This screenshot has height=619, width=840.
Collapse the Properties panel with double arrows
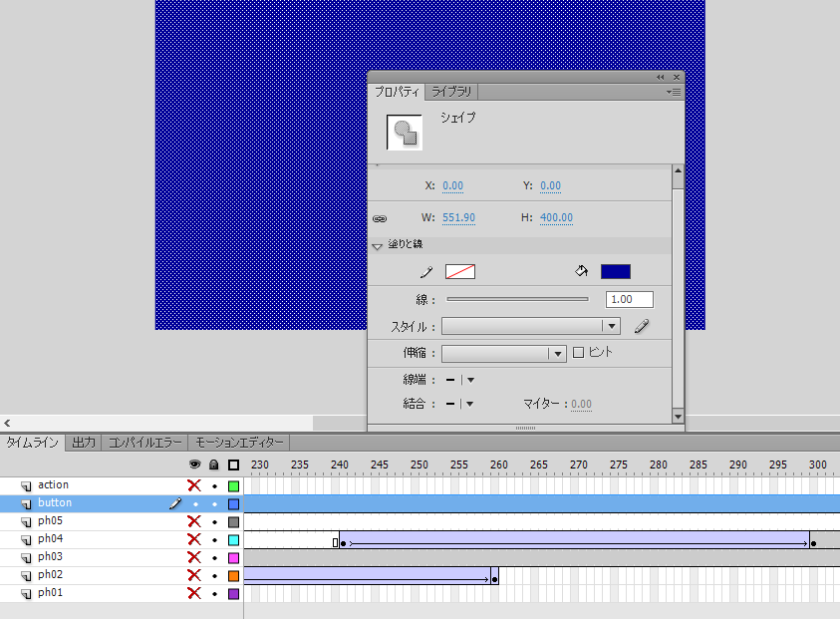tap(660, 77)
